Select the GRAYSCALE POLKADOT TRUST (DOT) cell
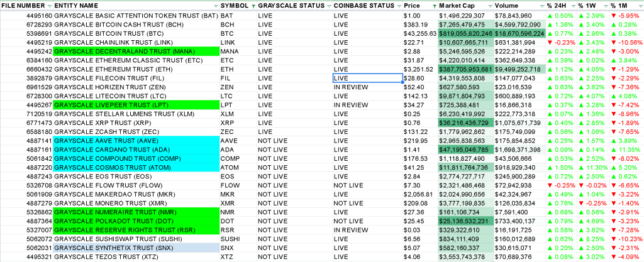The width and height of the screenshot is (644, 262). (136, 221)
